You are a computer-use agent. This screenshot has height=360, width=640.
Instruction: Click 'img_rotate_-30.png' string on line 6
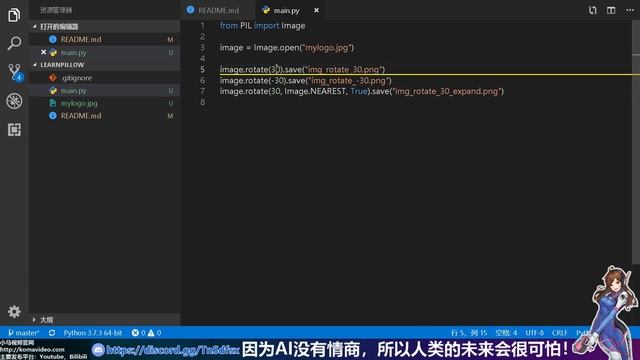[348, 80]
